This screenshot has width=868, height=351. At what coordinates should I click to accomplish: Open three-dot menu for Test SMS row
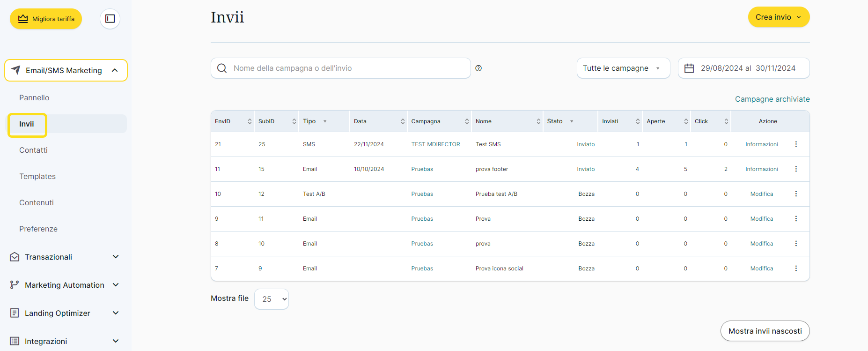(796, 144)
